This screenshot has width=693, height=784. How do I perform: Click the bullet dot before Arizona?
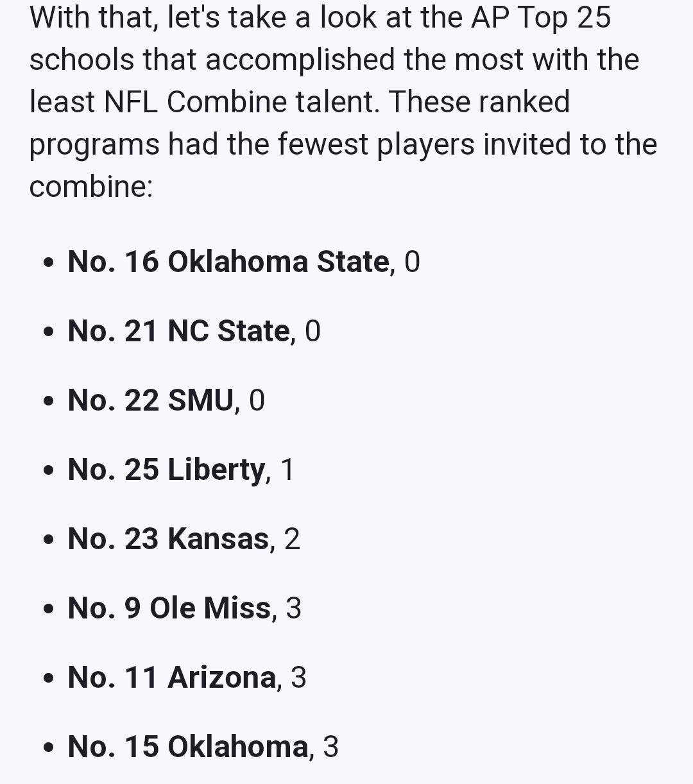pos(48,679)
